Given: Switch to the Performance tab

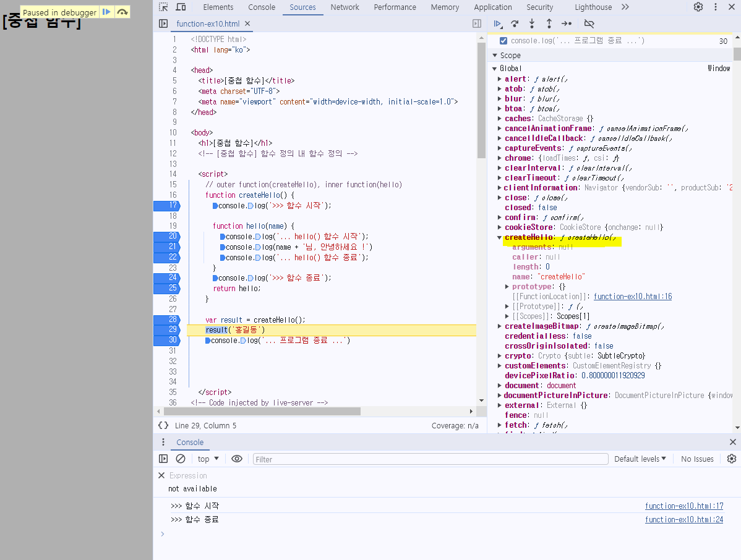Looking at the screenshot, I should click(395, 7).
